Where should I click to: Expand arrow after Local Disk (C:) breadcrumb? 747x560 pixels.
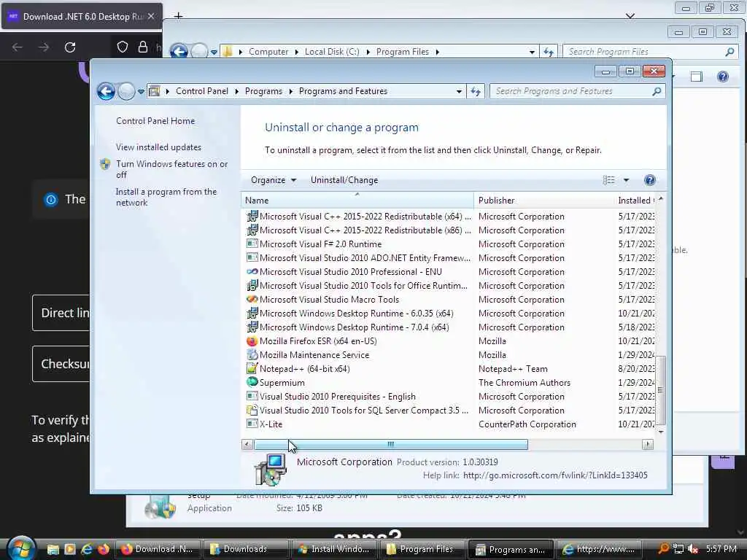tap(368, 52)
